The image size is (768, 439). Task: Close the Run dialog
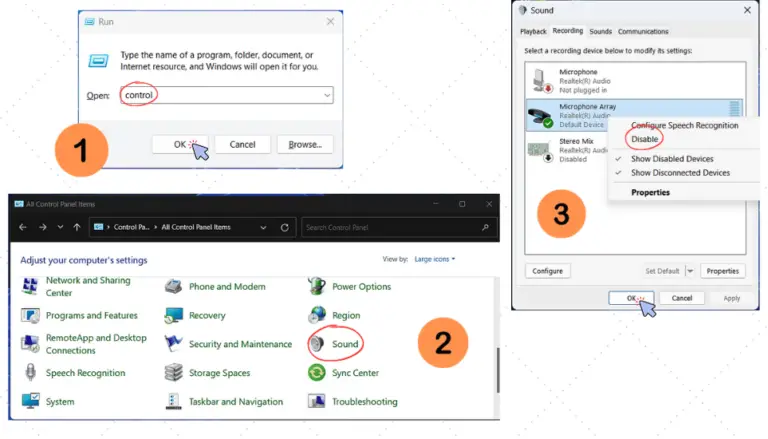coord(330,22)
